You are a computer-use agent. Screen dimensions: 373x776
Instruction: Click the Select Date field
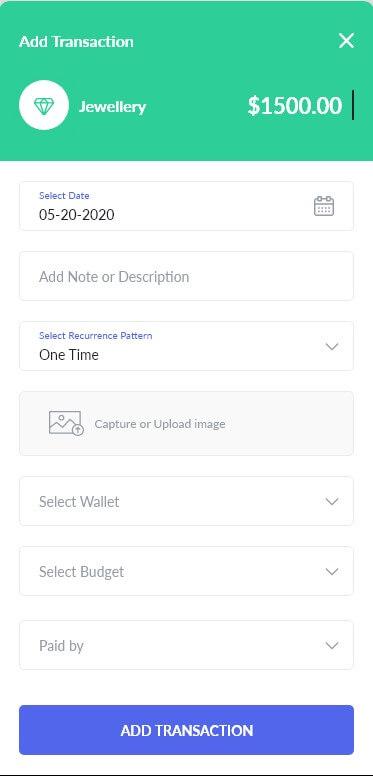tap(186, 206)
